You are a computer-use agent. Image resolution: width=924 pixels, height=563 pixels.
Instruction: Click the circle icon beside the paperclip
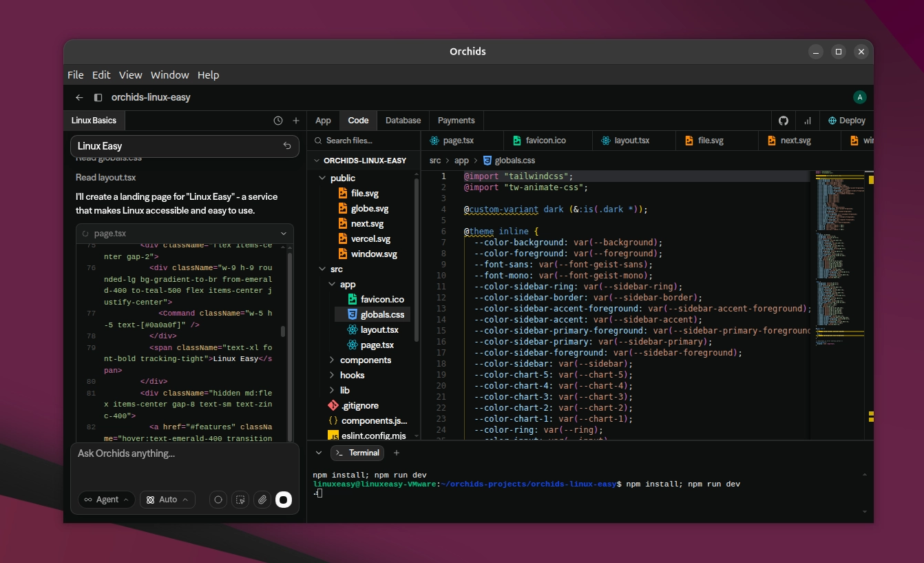click(x=218, y=500)
